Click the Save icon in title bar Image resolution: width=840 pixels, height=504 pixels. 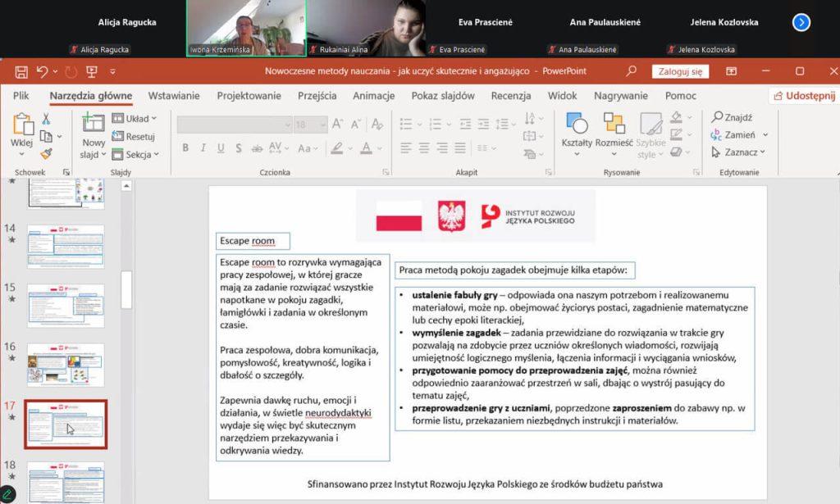[x=21, y=71]
